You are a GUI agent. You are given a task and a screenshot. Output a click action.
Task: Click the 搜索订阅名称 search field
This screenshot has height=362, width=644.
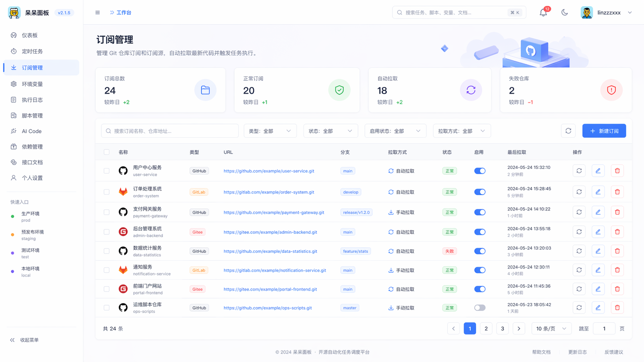click(170, 131)
